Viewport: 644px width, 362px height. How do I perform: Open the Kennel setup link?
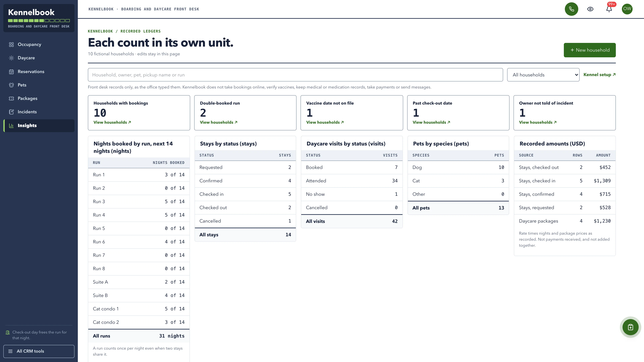click(599, 75)
